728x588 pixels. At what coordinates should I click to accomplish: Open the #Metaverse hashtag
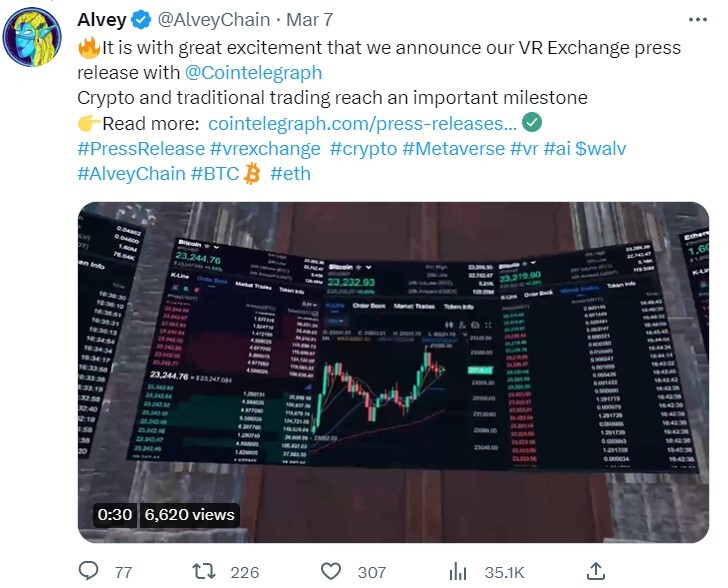[454, 149]
